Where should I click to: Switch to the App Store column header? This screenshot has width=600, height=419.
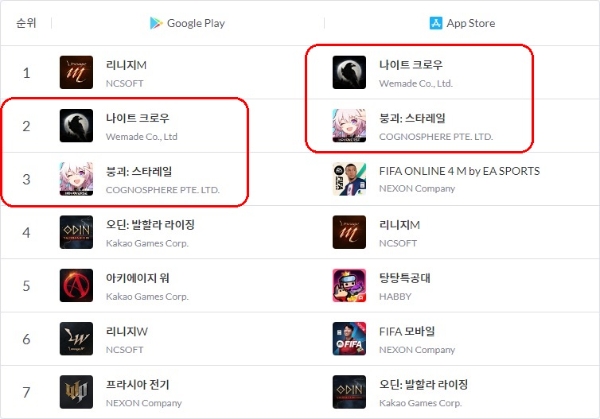click(x=462, y=23)
